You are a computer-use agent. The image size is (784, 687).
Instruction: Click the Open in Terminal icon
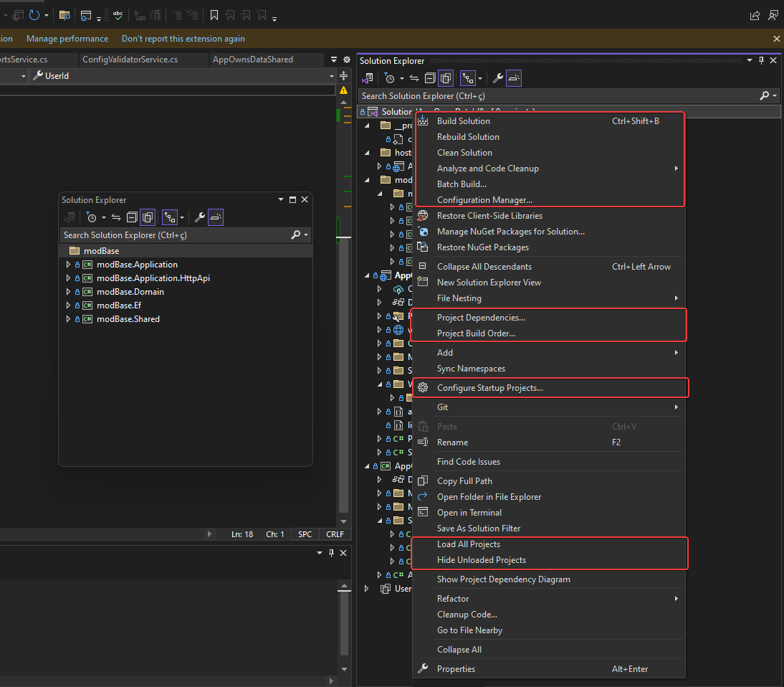423,513
